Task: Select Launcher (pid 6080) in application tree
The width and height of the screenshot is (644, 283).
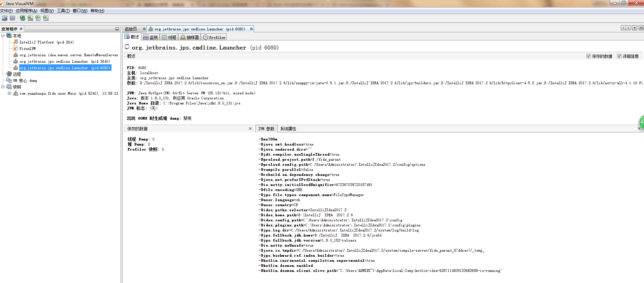Action: point(65,68)
